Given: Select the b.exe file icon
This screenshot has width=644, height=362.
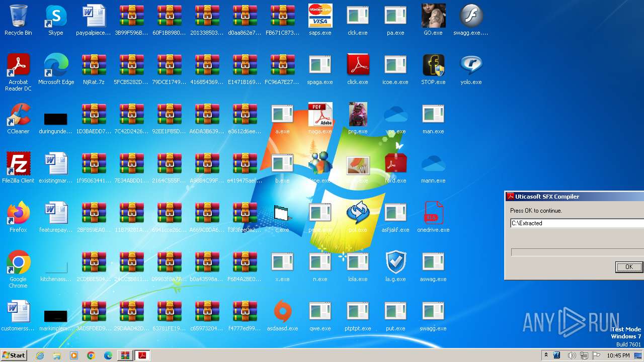Looking at the screenshot, I should pos(282,163).
